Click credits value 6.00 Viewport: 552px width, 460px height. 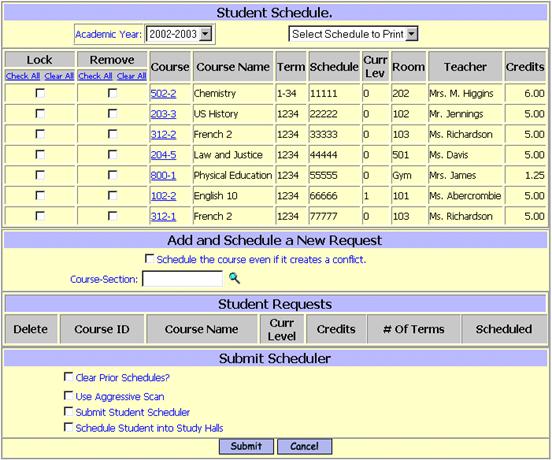pos(534,94)
